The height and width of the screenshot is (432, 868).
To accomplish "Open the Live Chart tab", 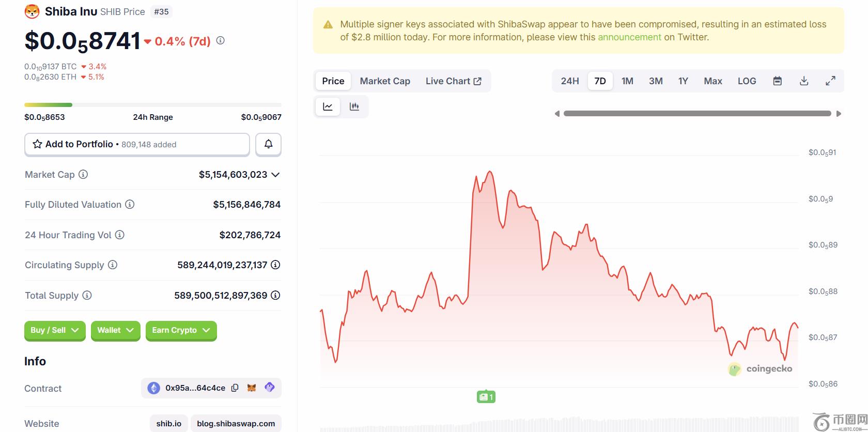I will (x=453, y=81).
